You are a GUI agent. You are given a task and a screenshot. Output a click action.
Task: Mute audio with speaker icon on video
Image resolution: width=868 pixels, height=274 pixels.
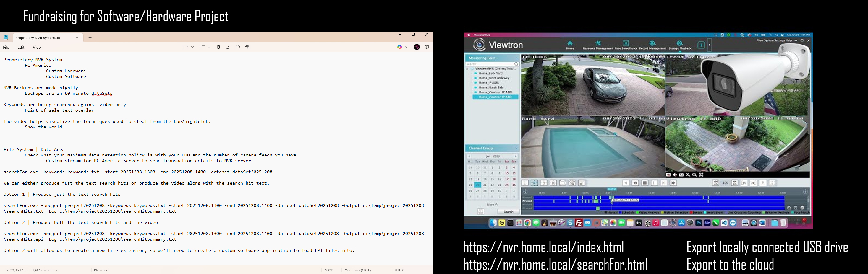pos(675,175)
